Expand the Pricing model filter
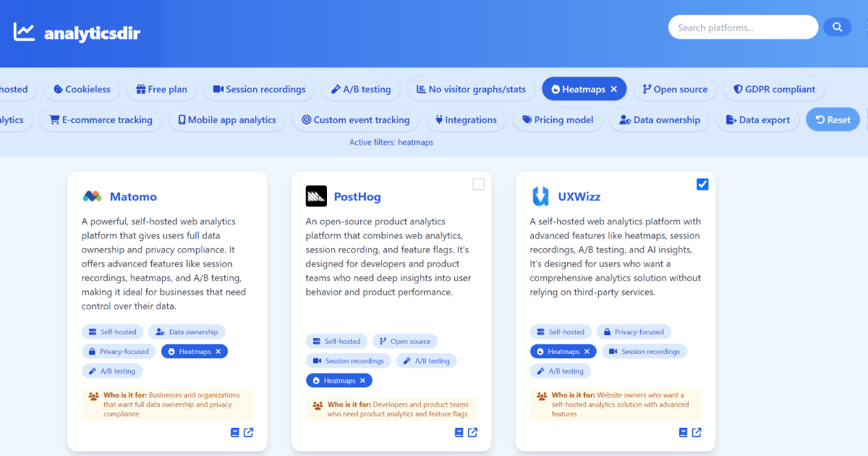868x456 pixels. coord(558,120)
